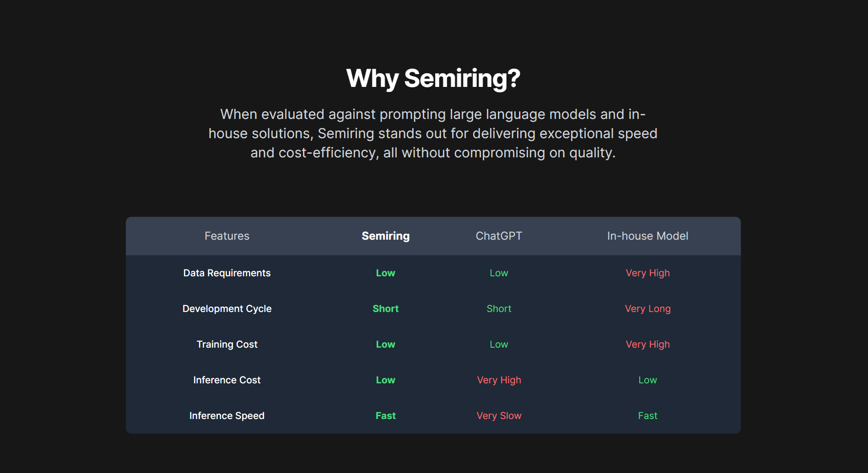Click the paragraph describing Semiring's speed
Screen dimensions: 868x473
433,133
